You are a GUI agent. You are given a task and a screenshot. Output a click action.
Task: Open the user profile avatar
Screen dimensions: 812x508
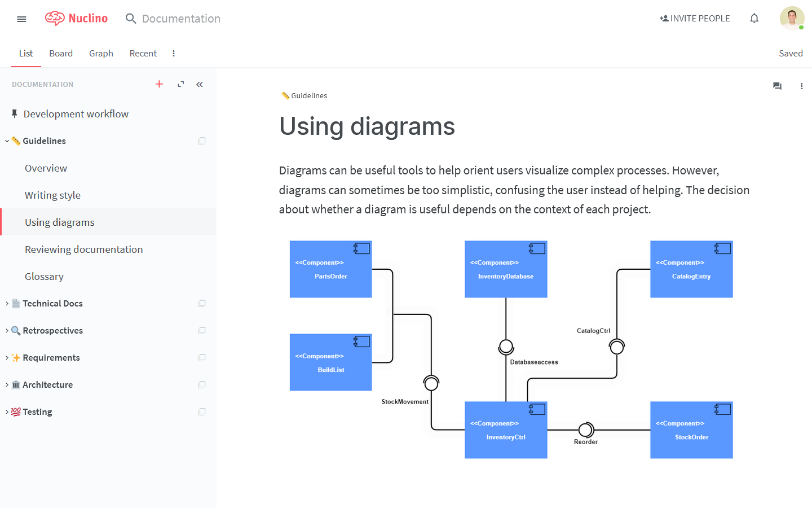[x=792, y=19]
